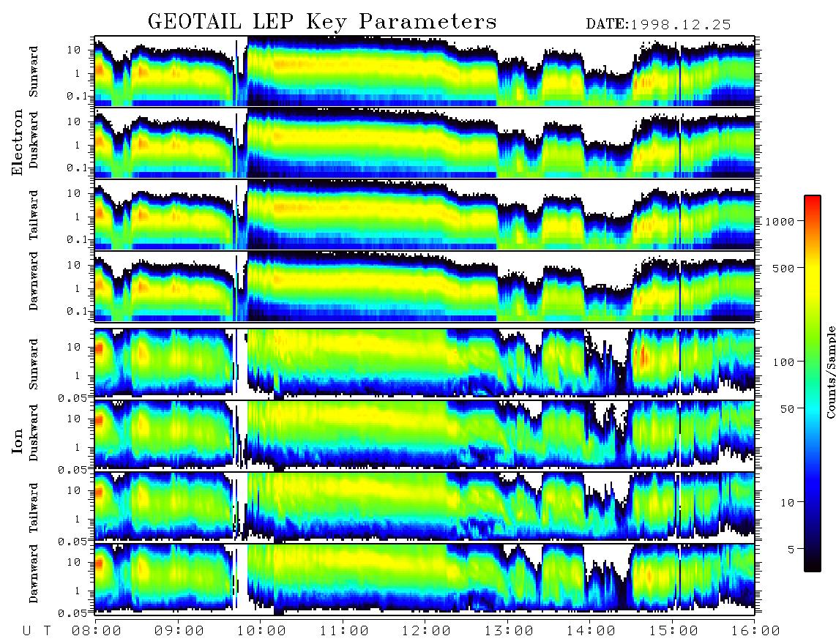The height and width of the screenshot is (644, 836).
Task: Click the "5" color bar tick value
Action: point(791,549)
